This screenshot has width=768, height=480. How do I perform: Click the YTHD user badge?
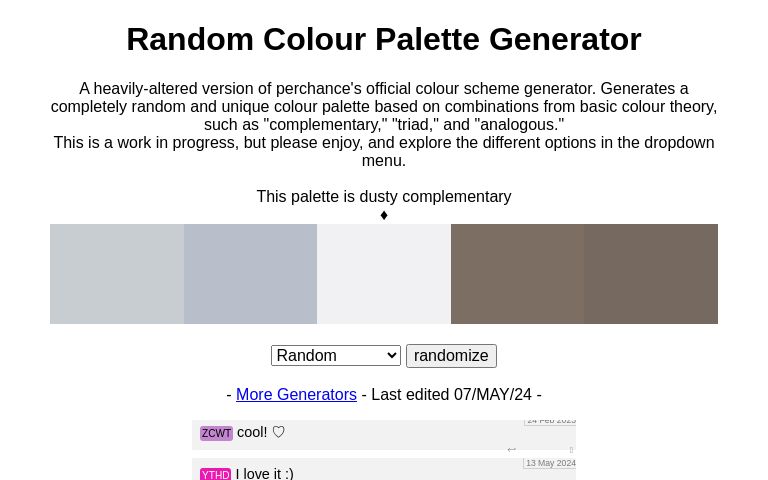[x=215, y=474]
